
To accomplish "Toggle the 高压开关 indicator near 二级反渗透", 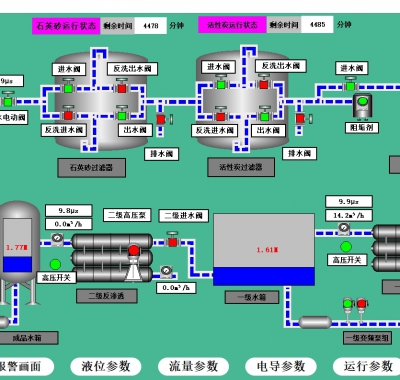I will [x=55, y=264].
